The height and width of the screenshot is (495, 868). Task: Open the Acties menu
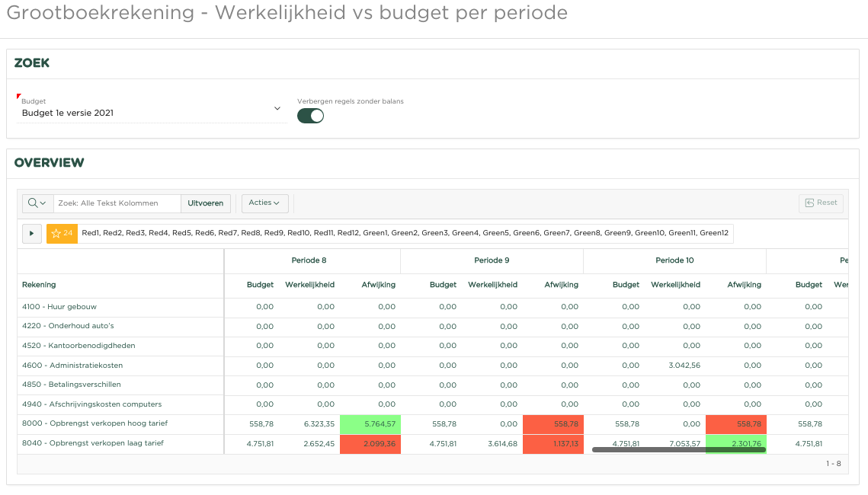click(264, 203)
